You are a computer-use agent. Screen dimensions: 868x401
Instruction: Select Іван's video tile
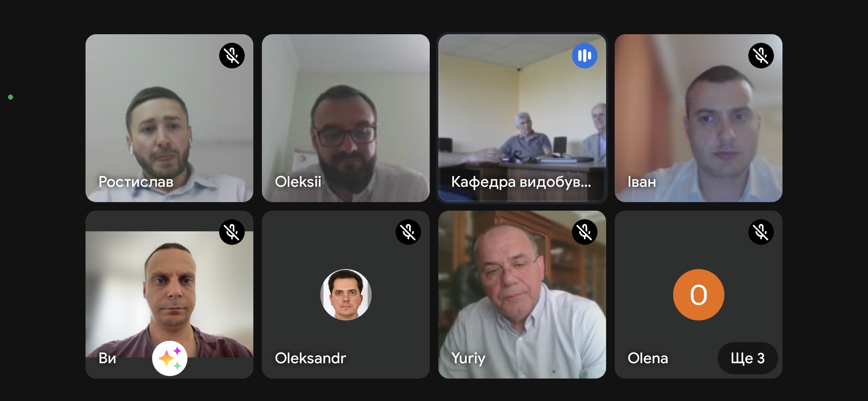(x=698, y=118)
